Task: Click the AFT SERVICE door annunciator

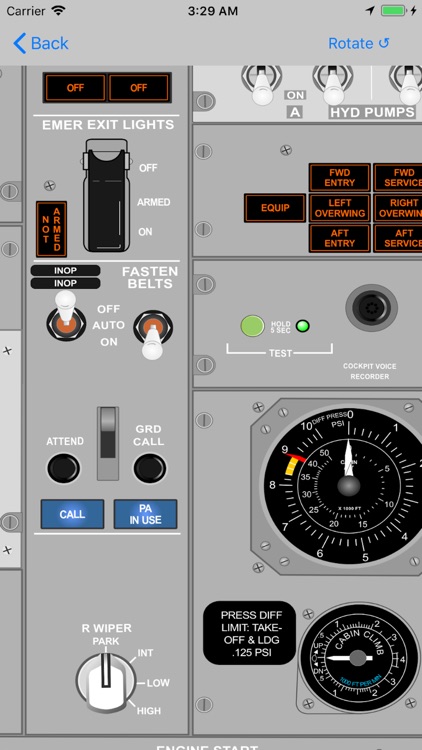Action: (x=398, y=238)
